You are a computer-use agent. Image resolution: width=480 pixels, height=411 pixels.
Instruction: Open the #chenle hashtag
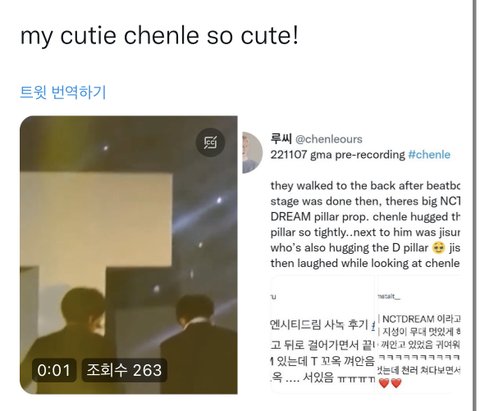point(429,155)
